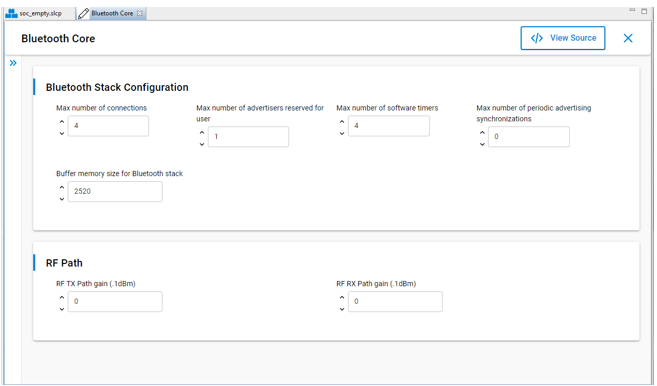This screenshot has height=386, width=657.
Task: Decrease Max number of advertisers reserved for user
Action: (202, 144)
